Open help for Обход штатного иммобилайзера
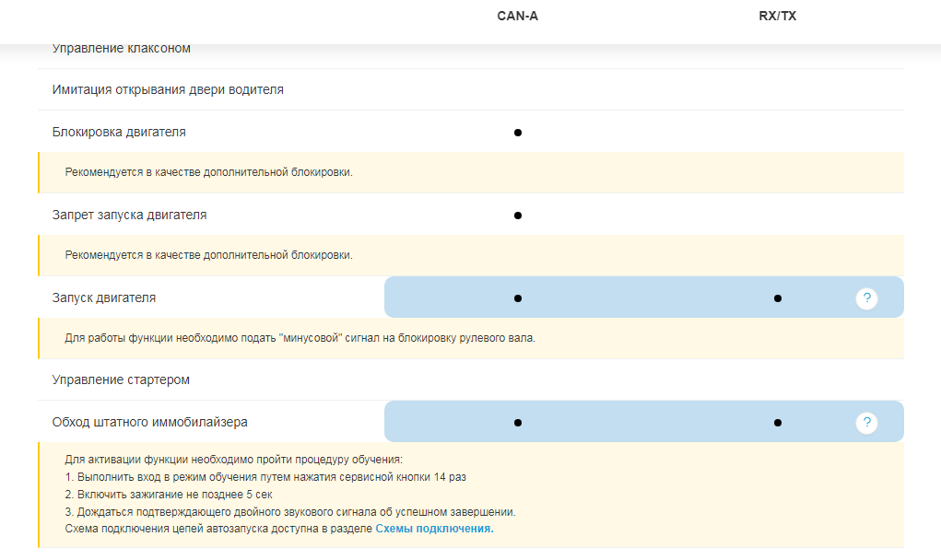941x560 pixels. [865, 423]
